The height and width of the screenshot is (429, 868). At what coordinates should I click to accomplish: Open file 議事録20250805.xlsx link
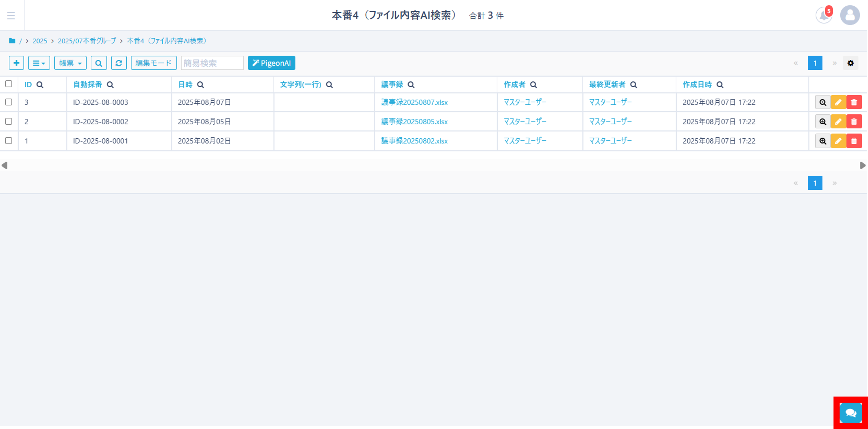click(x=414, y=122)
